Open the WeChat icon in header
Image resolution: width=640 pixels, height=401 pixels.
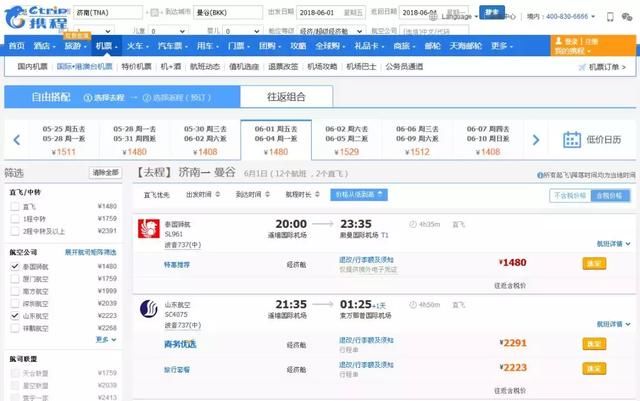[x=627, y=17]
